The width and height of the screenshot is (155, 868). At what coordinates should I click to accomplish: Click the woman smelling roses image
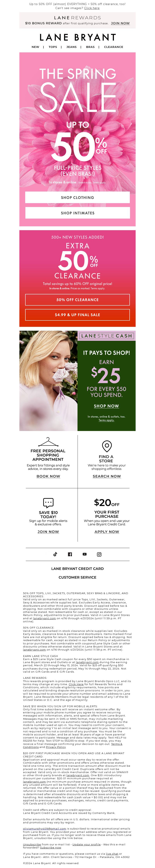point(48,380)
